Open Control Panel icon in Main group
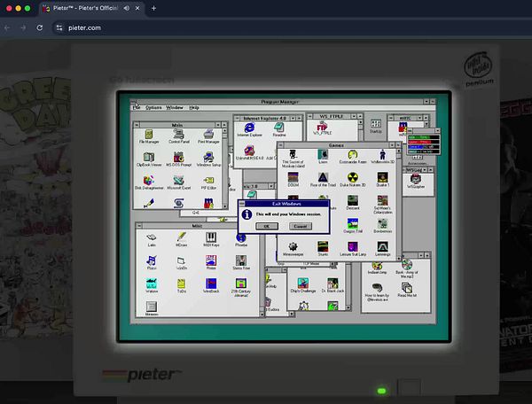The width and height of the screenshot is (532, 404). (x=179, y=136)
